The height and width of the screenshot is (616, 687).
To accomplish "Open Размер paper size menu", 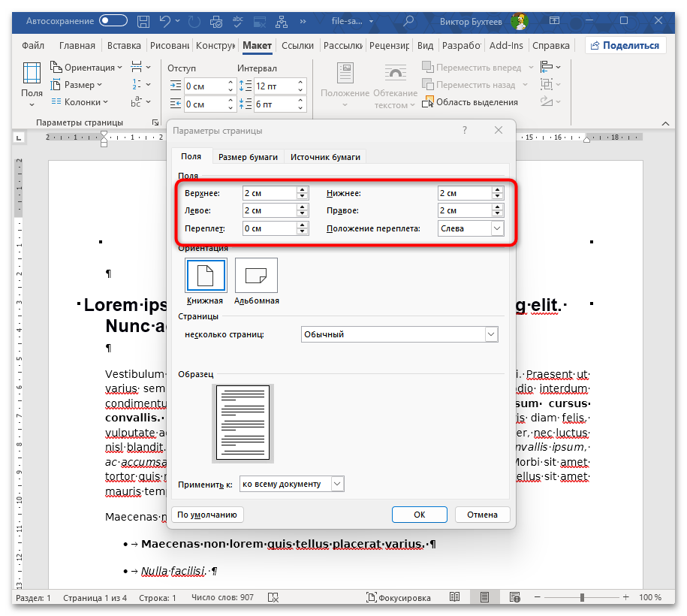I will click(77, 85).
